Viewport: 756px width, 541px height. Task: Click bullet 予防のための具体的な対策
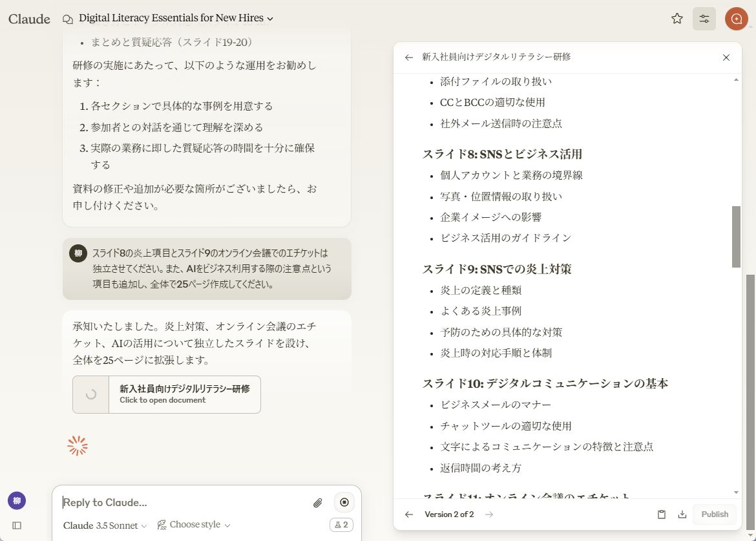tap(501, 332)
